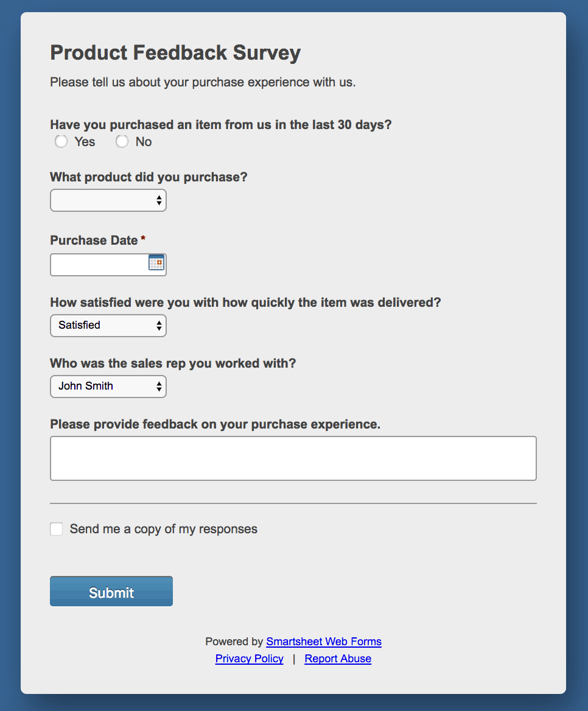This screenshot has height=711, width=588.
Task: Expand the delivery satisfaction dropdown showing Satisfied
Action: [108, 326]
